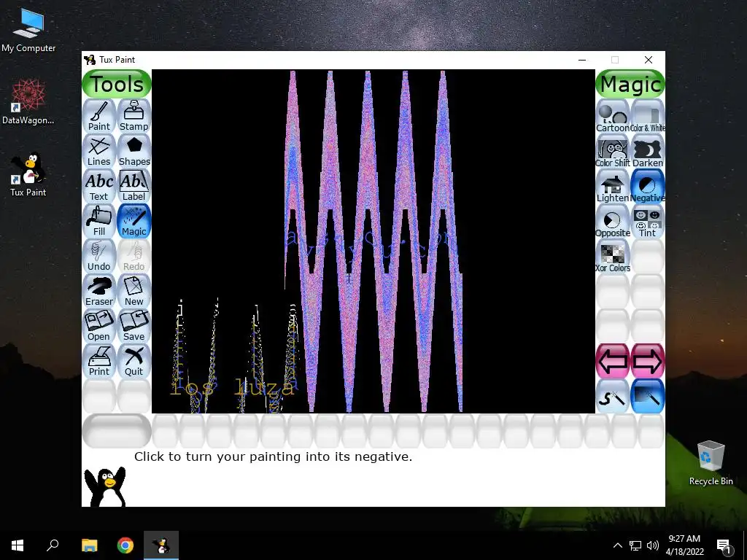Viewport: 747px width, 560px height.
Task: Switch magic to whole-picture mode
Action: [648, 396]
